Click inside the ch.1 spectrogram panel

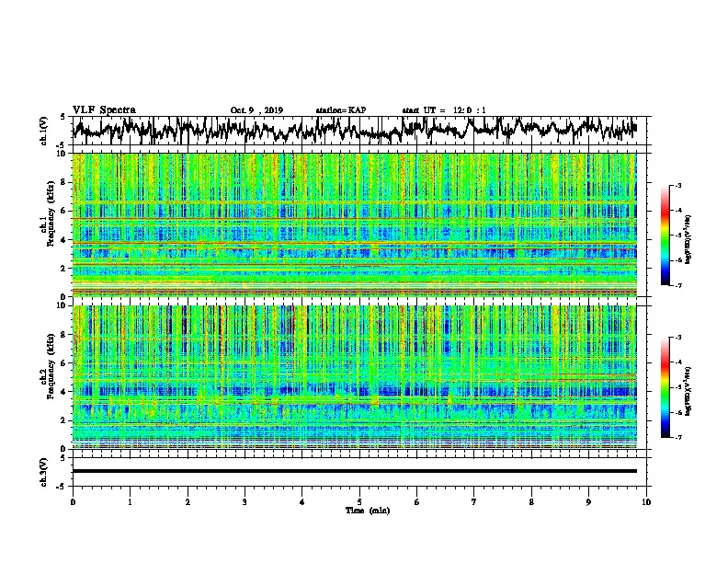(x=354, y=224)
